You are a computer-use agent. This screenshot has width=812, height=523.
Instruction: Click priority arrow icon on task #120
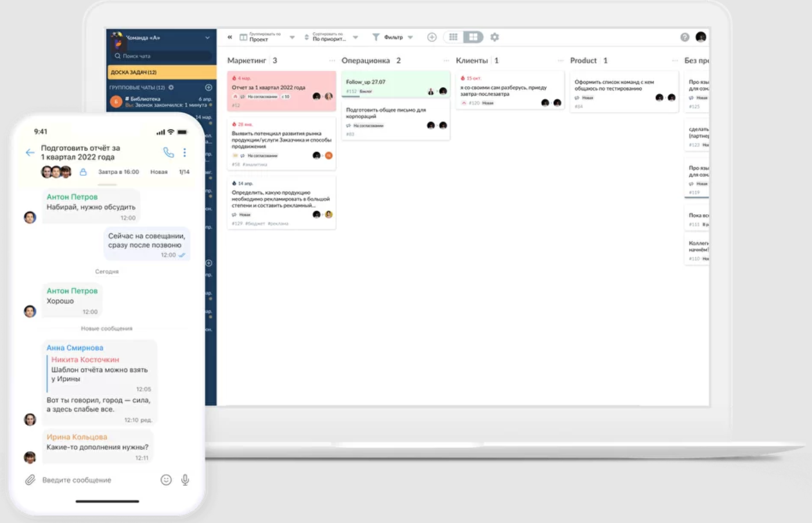tap(464, 103)
